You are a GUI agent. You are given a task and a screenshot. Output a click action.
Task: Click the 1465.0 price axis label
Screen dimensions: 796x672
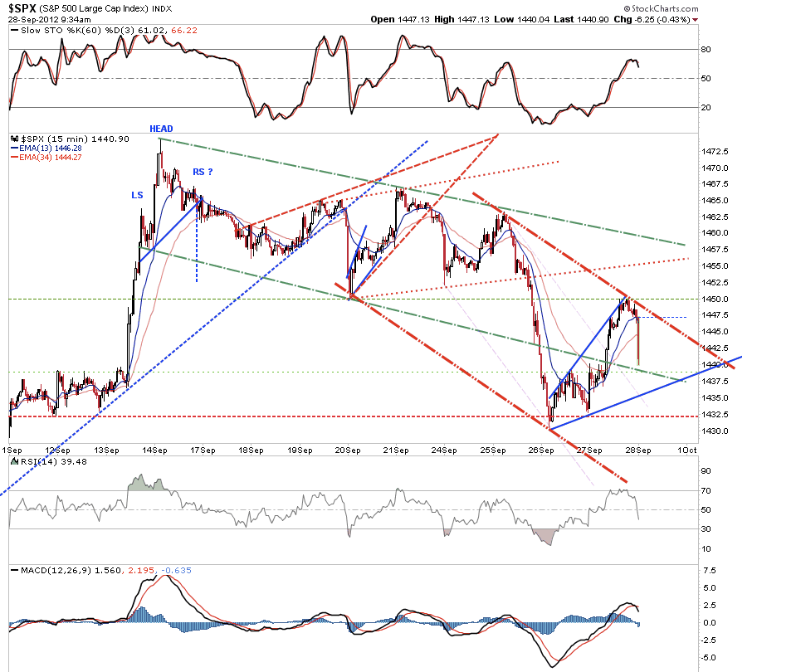715,200
